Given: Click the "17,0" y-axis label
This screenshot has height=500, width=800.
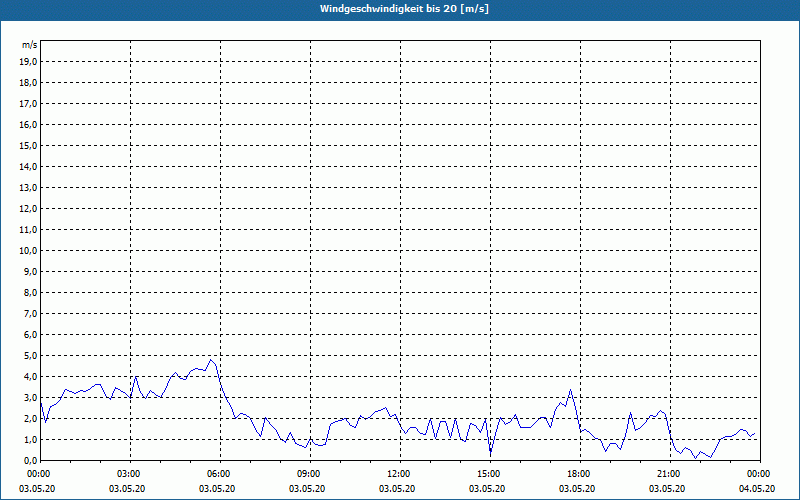Looking at the screenshot, I should point(29,104).
